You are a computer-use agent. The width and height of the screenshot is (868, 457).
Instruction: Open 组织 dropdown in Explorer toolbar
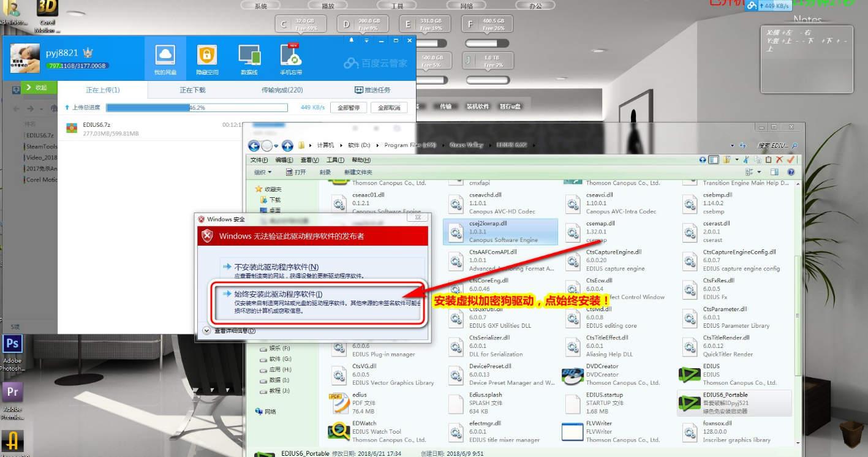263,173
